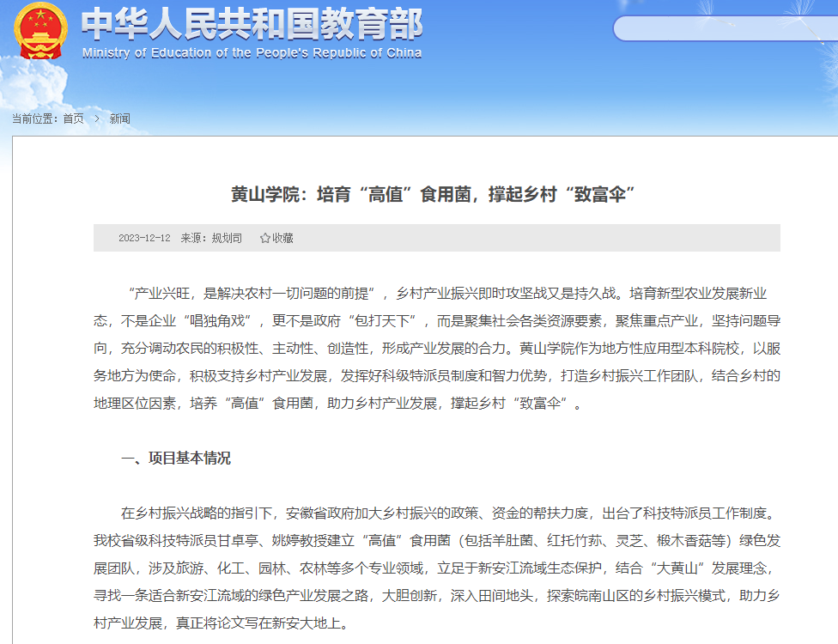Click the first paragraph starting with 产业兴旺
The height and width of the screenshot is (644, 838).
[437, 348]
